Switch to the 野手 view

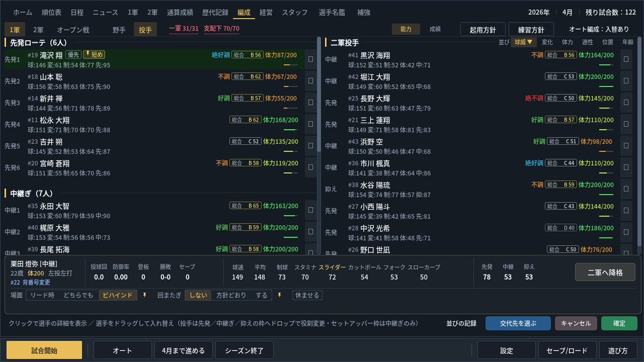(x=120, y=30)
